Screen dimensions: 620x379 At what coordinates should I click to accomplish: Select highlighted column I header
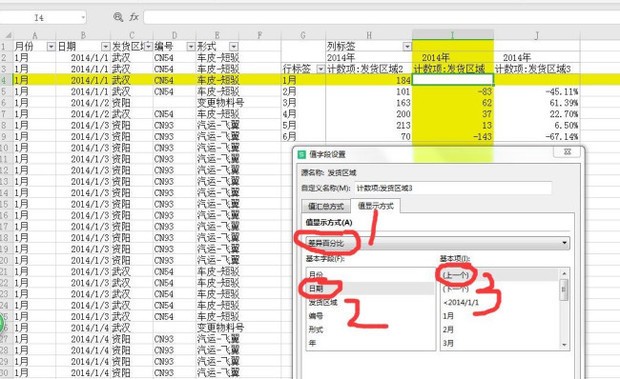(x=453, y=35)
